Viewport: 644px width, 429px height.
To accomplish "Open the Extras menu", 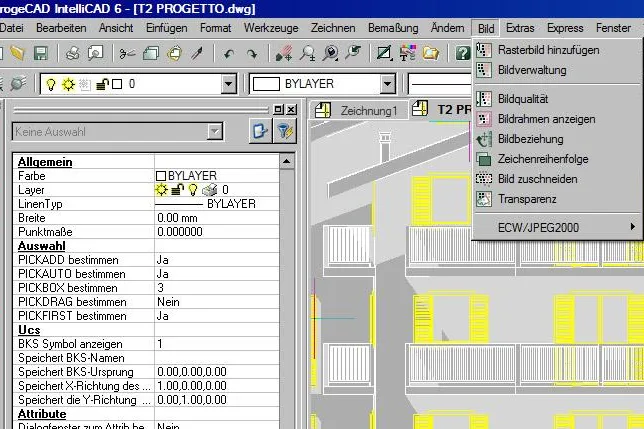I will coord(520,28).
